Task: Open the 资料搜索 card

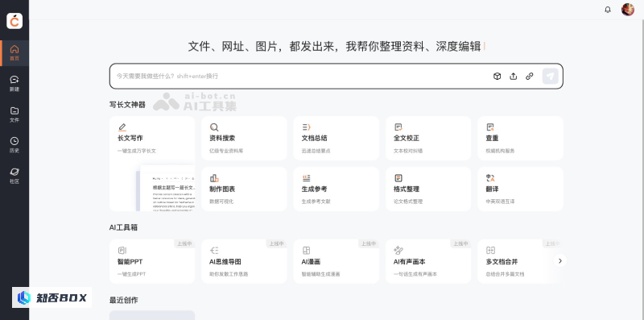Action: [244, 138]
